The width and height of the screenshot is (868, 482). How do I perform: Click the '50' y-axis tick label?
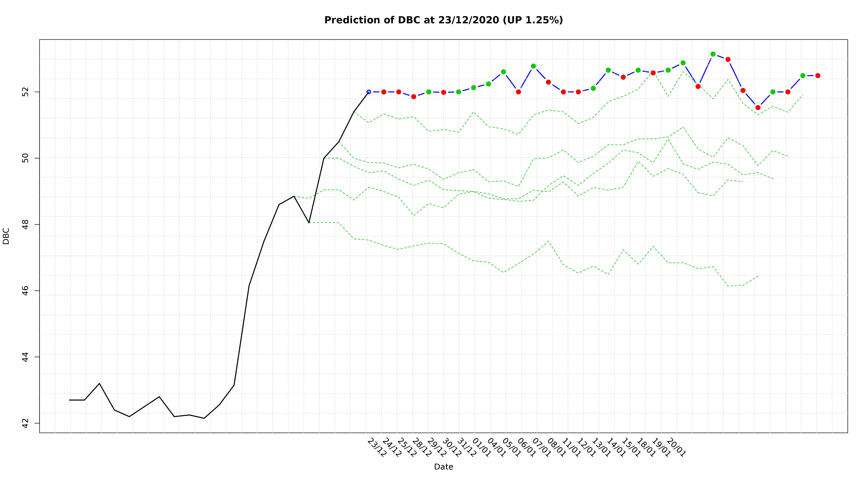(26, 158)
